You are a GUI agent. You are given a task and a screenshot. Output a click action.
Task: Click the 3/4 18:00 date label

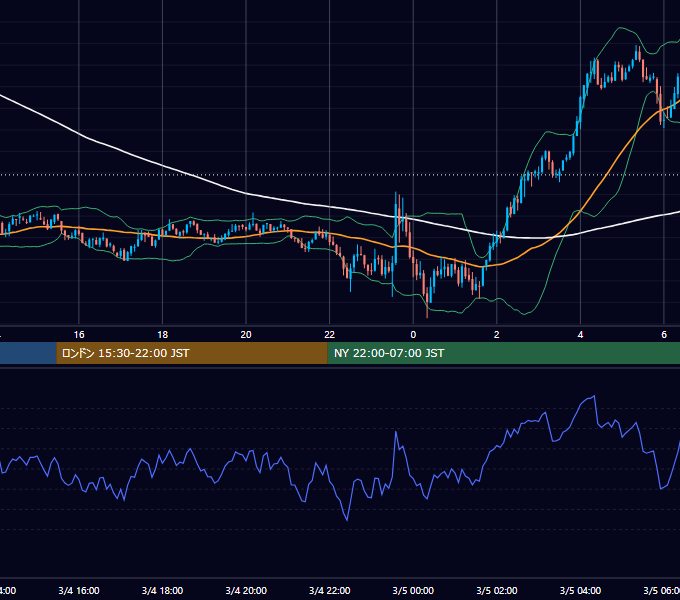tap(163, 591)
